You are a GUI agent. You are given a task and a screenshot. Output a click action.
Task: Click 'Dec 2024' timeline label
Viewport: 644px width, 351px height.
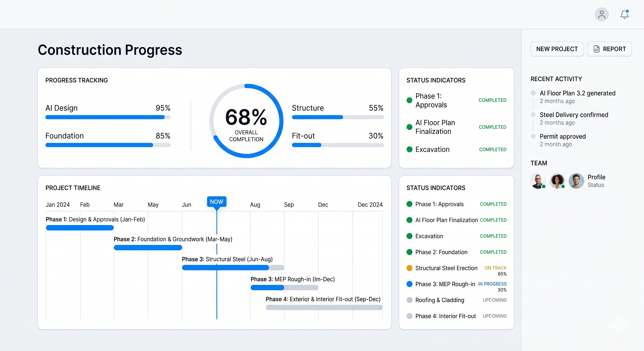tap(370, 205)
